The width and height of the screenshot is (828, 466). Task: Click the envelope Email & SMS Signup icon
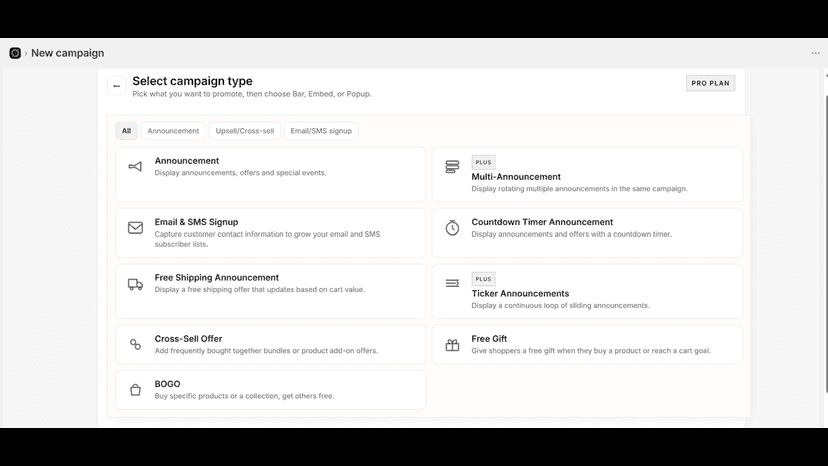coord(135,228)
